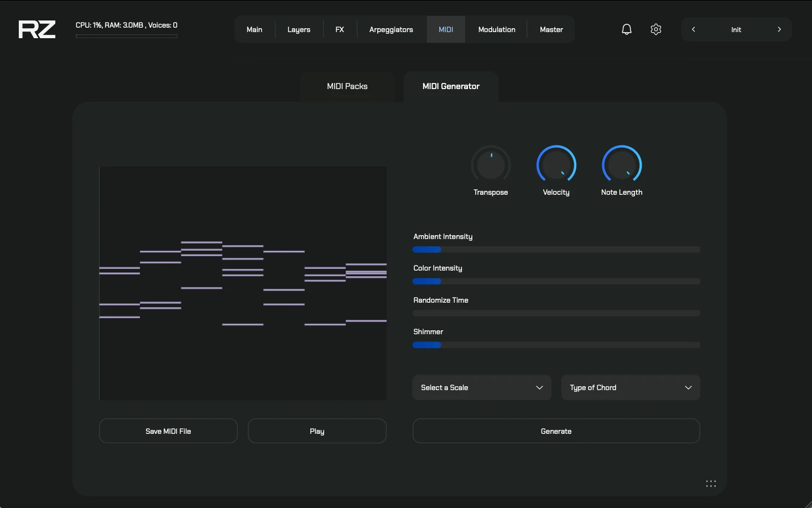Open the settings gear
Viewport: 812px width, 508px height.
655,29
